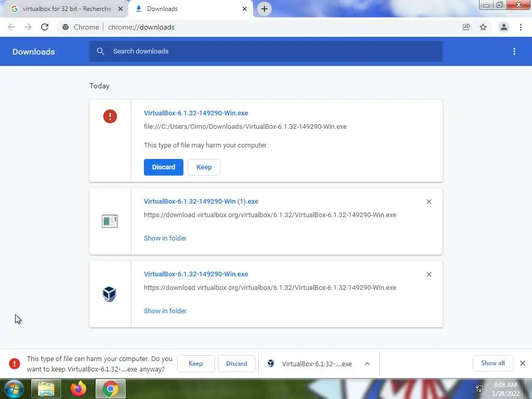532x399 pixels.
Task: Click the browser back arrow
Action: point(11,27)
